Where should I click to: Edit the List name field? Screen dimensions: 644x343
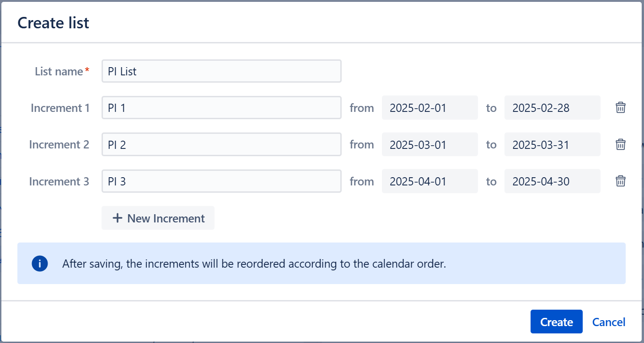pos(221,71)
